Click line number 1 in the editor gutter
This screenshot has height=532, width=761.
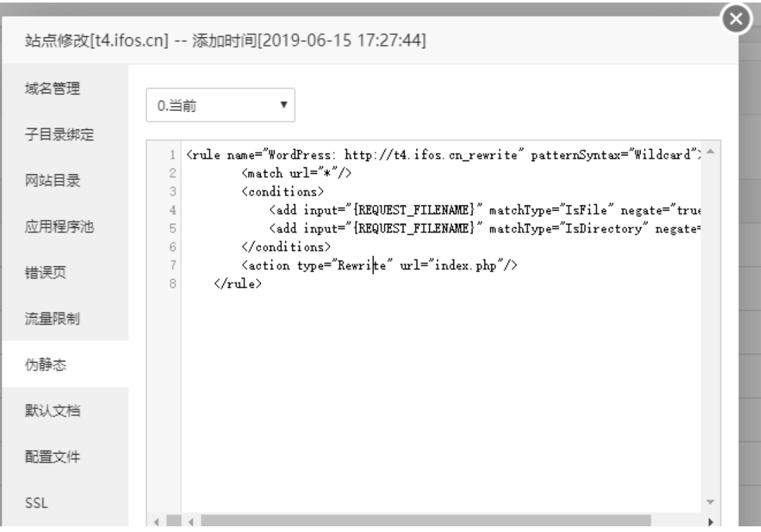click(172, 156)
